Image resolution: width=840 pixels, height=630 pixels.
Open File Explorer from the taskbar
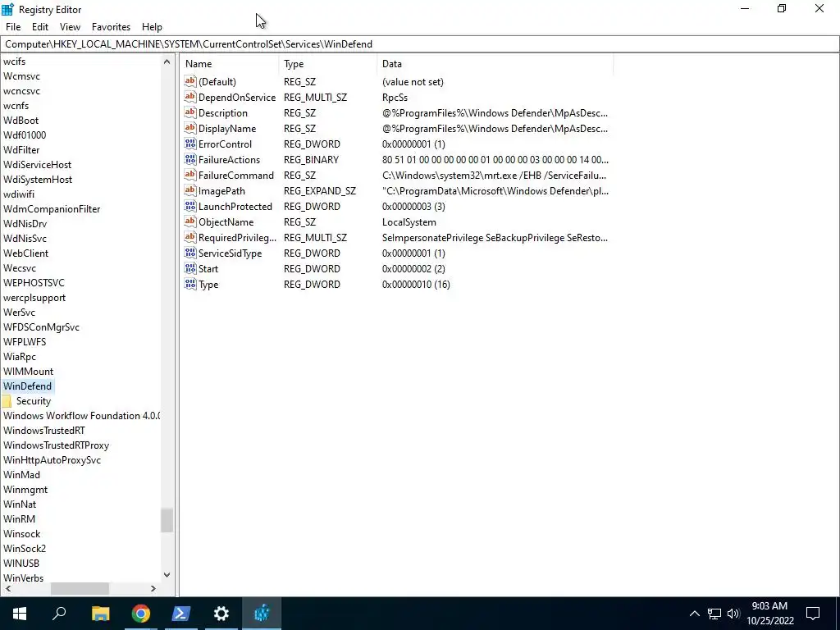click(x=100, y=614)
